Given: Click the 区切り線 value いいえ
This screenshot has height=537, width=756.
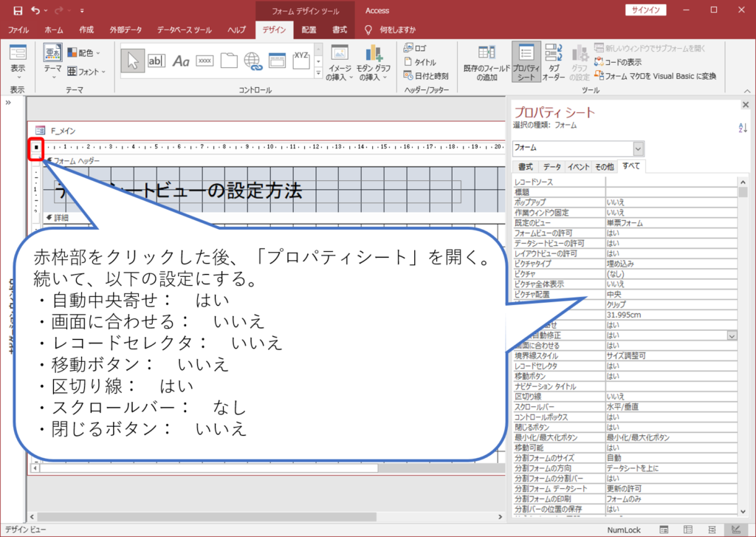Looking at the screenshot, I should click(671, 396).
